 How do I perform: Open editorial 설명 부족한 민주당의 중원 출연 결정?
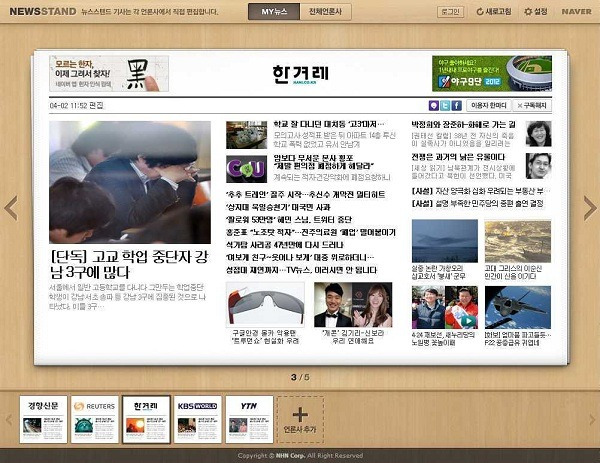pyautogui.click(x=478, y=204)
